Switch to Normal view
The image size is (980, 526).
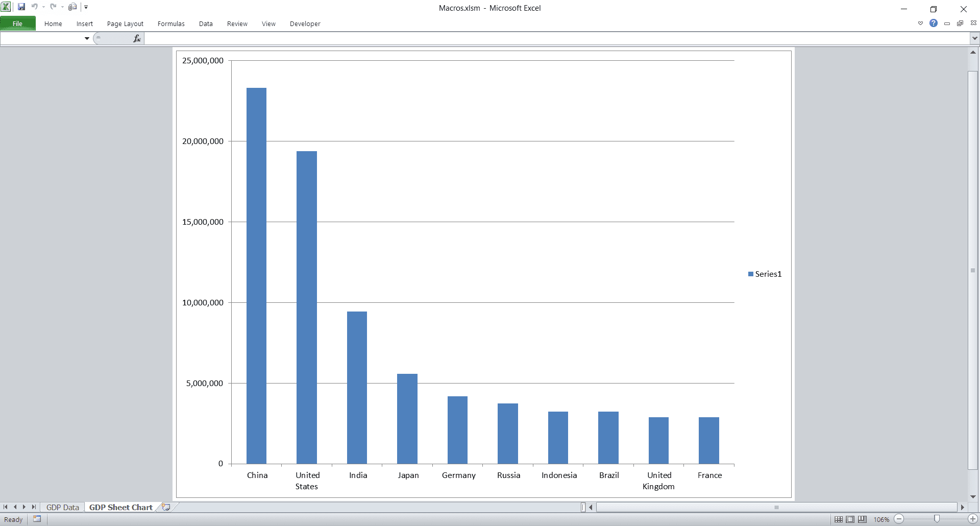tap(839, 519)
